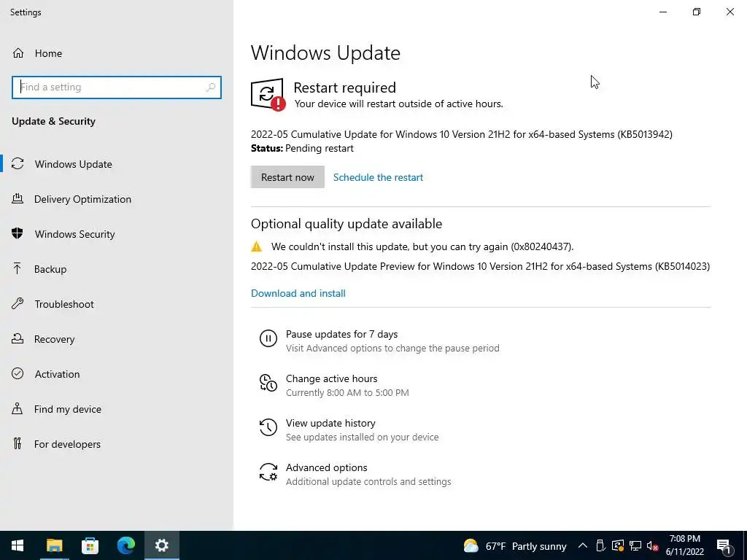The height and width of the screenshot is (560, 747).
Task: Launch Microsoft Store from the taskbar
Action: pyautogui.click(x=90, y=545)
